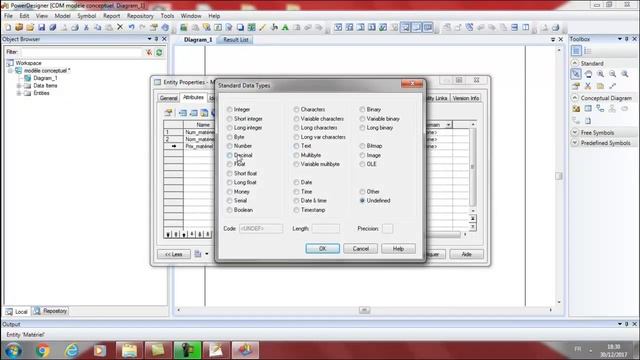Screen dimensions: 640x360
Task: Select the Zoom Out tool in Toolbox
Action: (x=613, y=74)
